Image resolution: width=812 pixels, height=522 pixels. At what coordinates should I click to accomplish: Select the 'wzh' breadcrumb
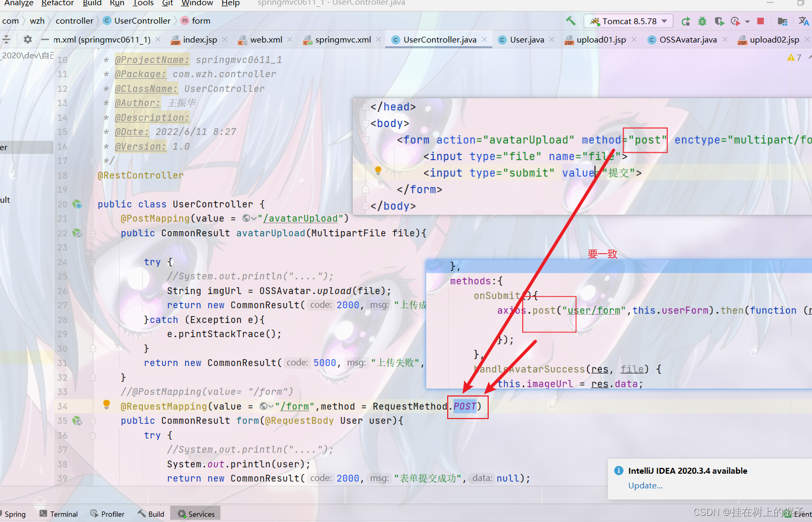click(x=37, y=21)
